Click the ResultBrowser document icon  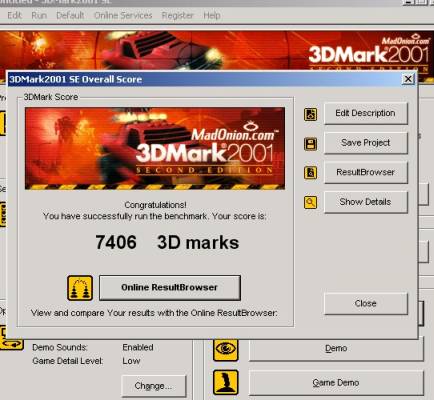click(x=310, y=173)
